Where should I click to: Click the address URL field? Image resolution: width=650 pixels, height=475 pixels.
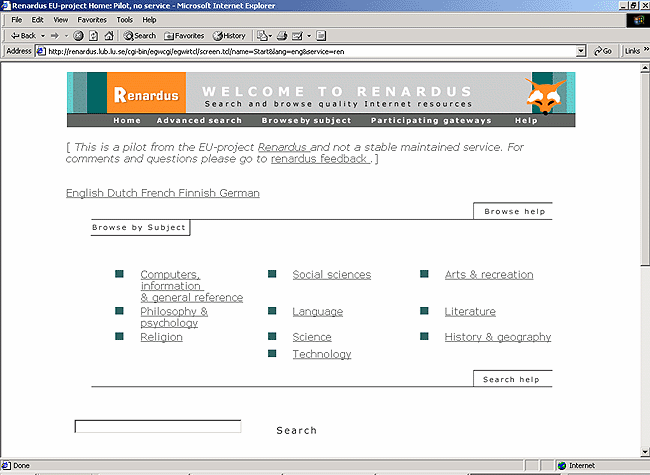(311, 51)
